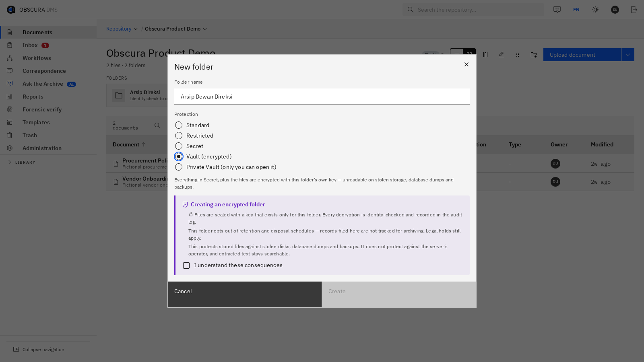Click the logout icon
Image resolution: width=644 pixels, height=362 pixels.
[x=634, y=10]
